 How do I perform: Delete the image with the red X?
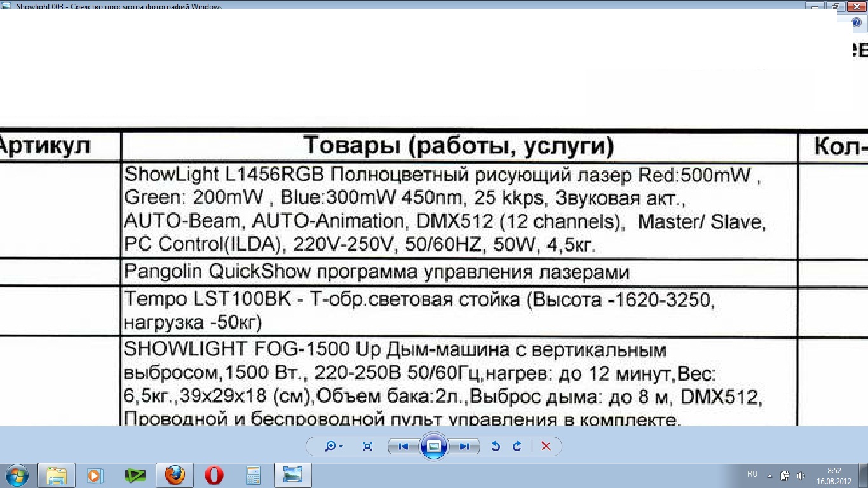(546, 446)
